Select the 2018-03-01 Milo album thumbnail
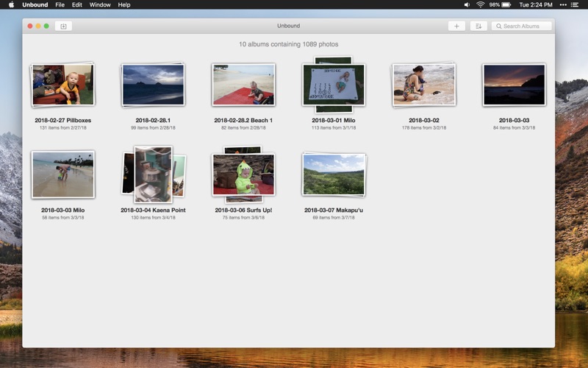Viewport: 588px width, 368px height. 334,85
